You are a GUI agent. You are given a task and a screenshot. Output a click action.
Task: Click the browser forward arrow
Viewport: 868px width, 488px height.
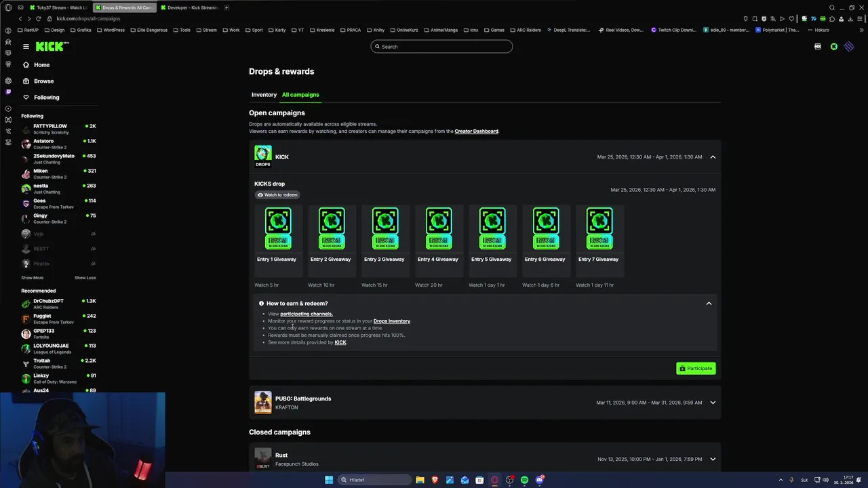pos(28,19)
